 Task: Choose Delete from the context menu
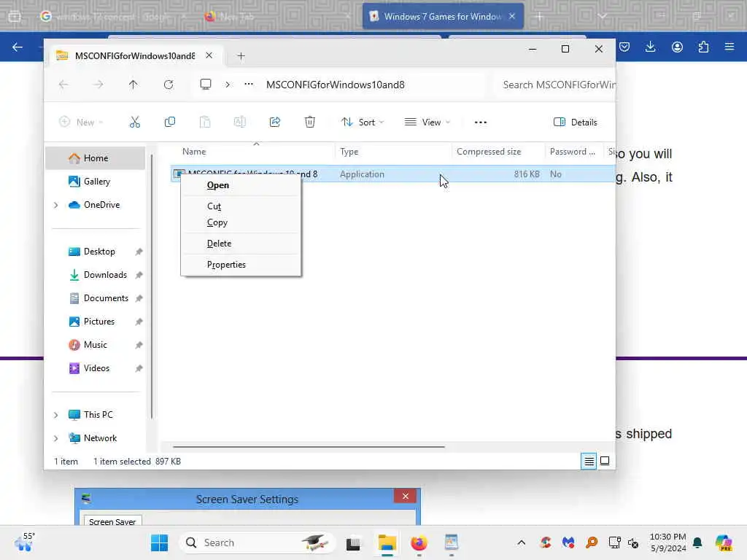point(241,244)
